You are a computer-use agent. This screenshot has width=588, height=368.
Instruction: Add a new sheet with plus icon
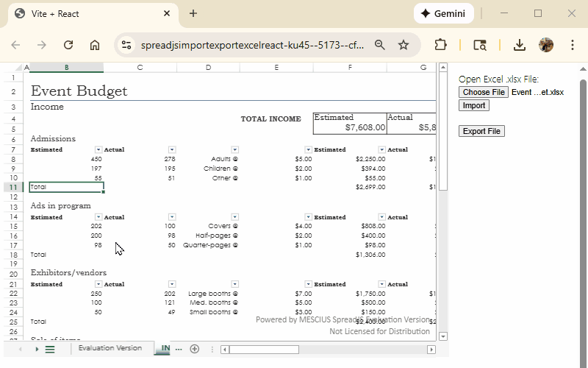[195, 349]
